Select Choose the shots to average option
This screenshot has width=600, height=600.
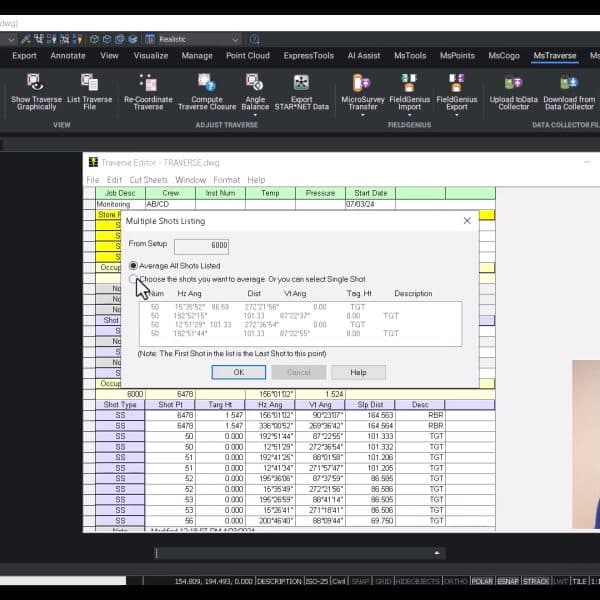pyautogui.click(x=134, y=279)
